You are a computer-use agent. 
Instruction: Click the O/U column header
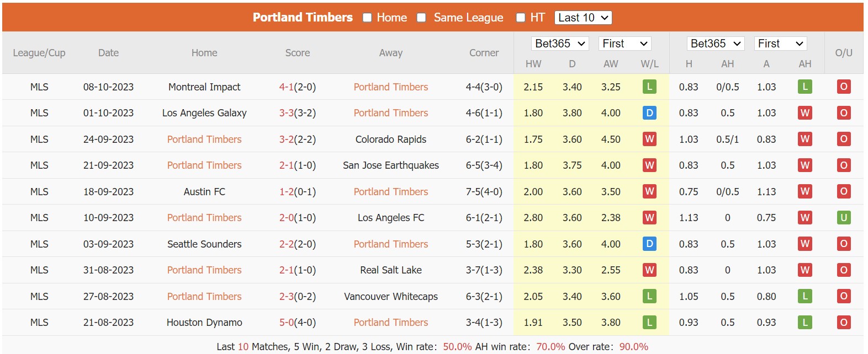click(x=843, y=53)
